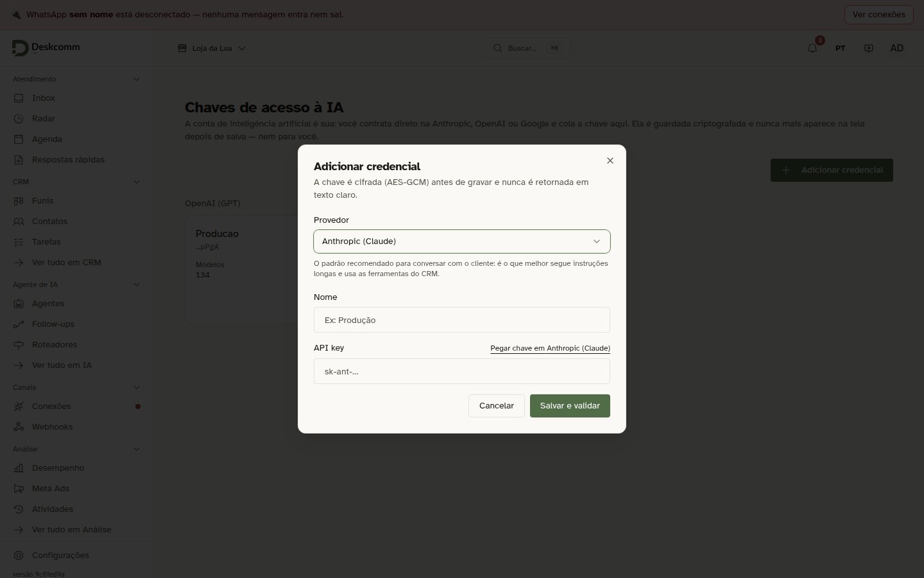Switch language via the PT toggle
This screenshot has width=924, height=578.
(841, 48)
